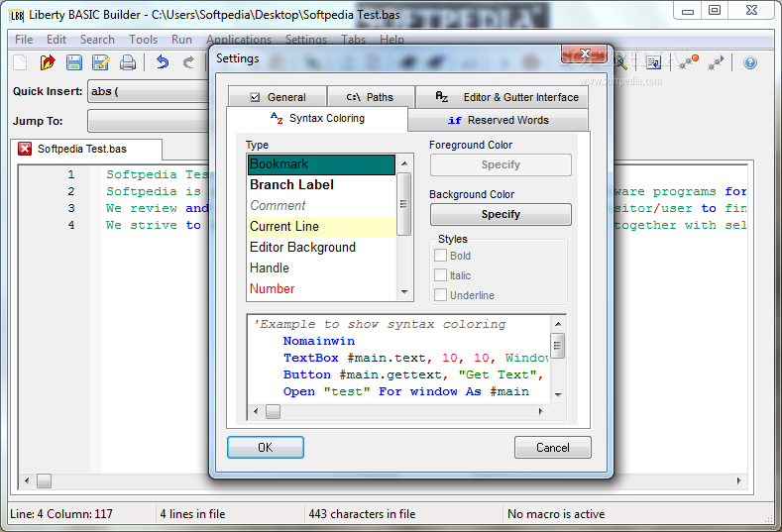Enable the Bold style checkbox
Screen dimensions: 782x532
(x=440, y=256)
